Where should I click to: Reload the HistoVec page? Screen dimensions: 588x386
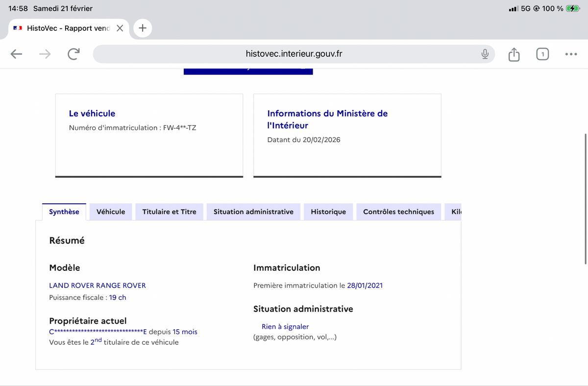73,54
